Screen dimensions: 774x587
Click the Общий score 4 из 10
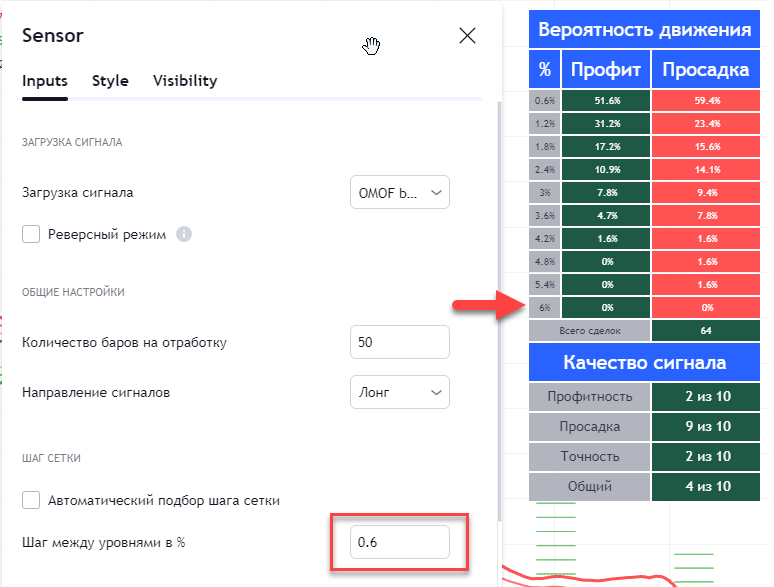708,486
